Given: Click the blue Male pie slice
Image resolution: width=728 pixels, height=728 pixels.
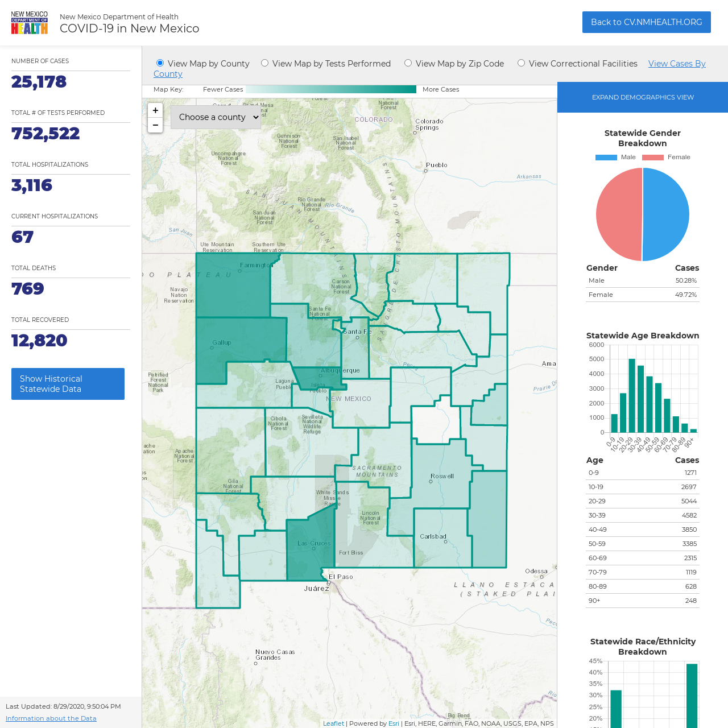Looking at the screenshot, I should [667, 214].
